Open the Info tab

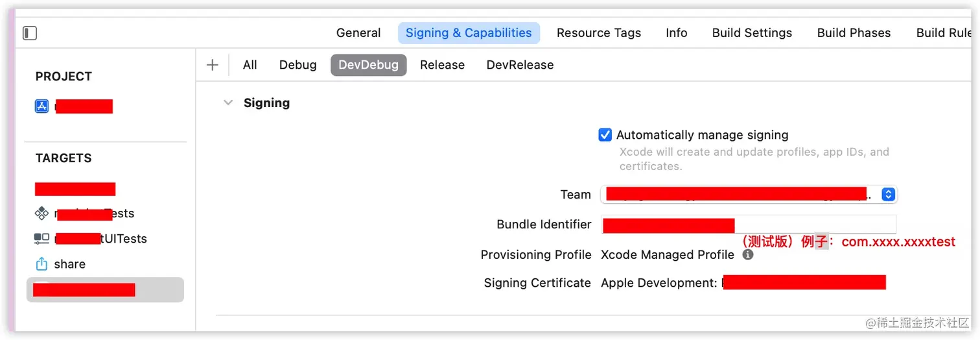(677, 33)
